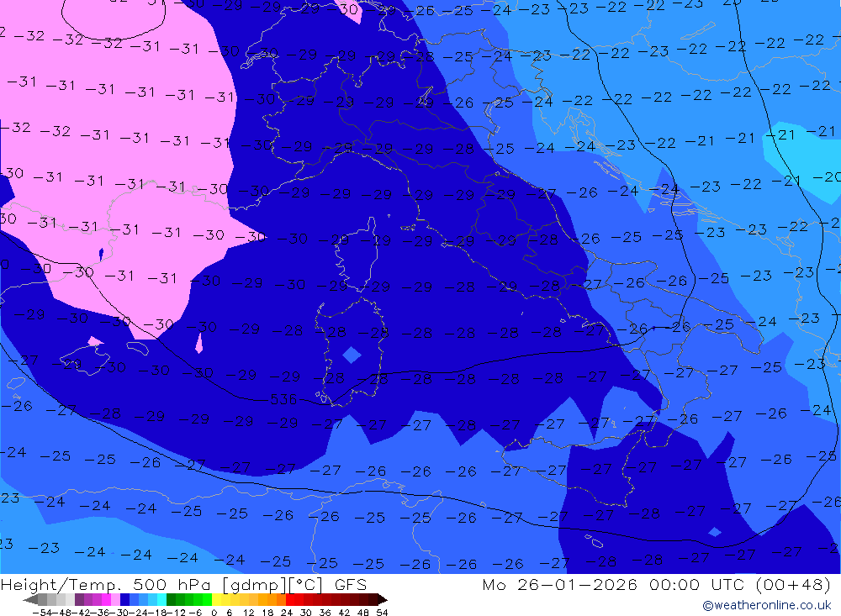Pick the dark blue legend swatch
Image resolution: width=841 pixels, height=616 pixels.
click(x=124, y=599)
